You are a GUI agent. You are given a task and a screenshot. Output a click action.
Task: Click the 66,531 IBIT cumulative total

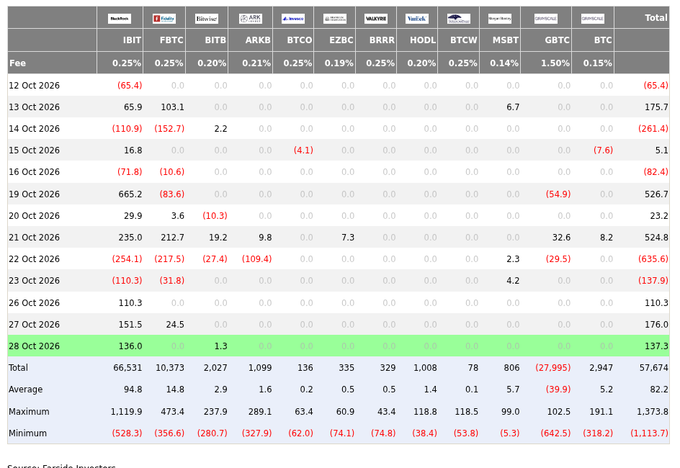tap(128, 368)
